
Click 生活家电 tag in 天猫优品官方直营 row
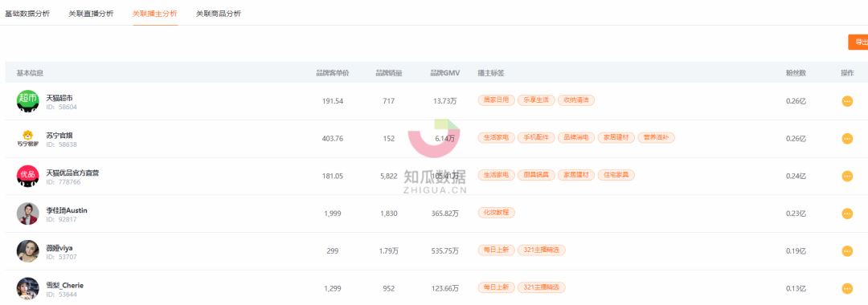tap(497, 175)
